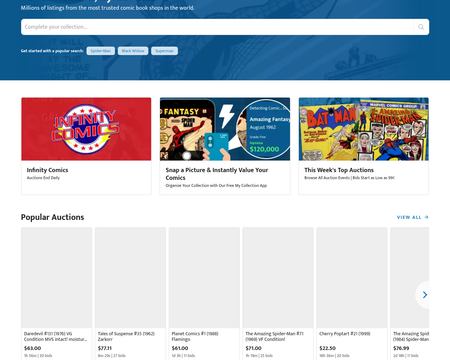Click the 'Organize Your Collection' app subtitle

pyautogui.click(x=216, y=185)
